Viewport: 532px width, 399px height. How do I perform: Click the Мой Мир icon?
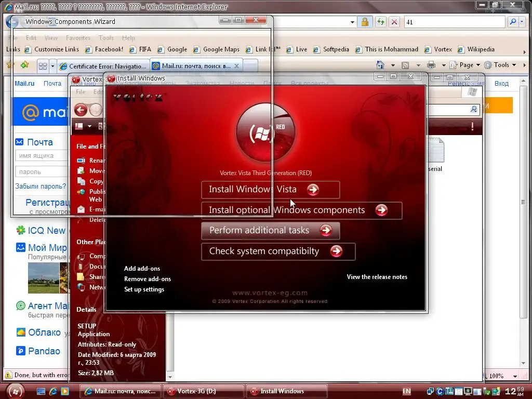point(21,247)
